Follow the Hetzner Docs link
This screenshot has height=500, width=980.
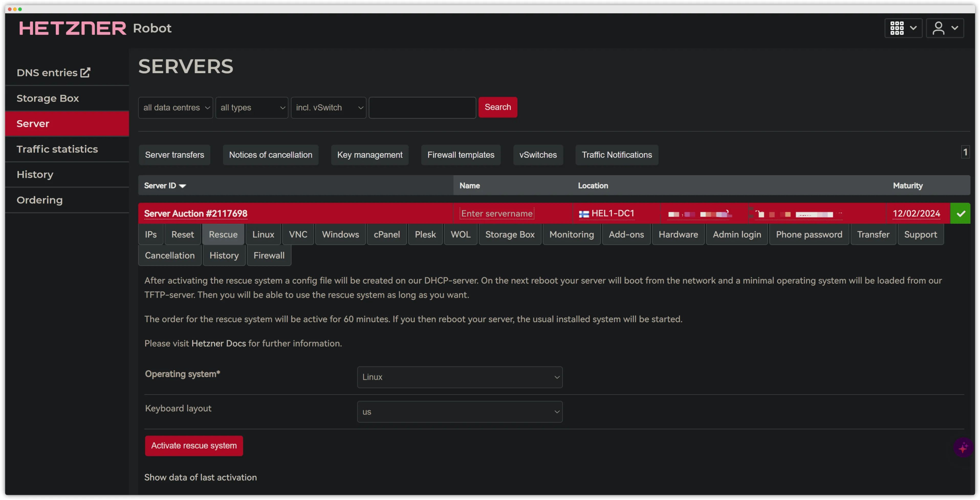[x=218, y=343]
